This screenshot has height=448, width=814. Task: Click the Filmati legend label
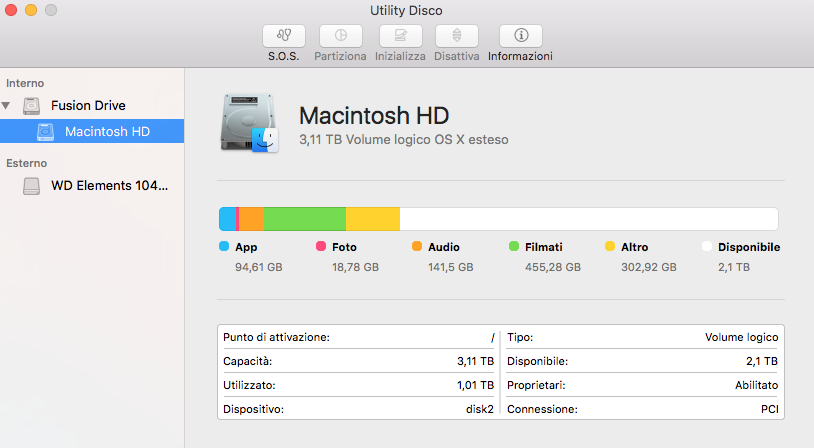click(x=544, y=247)
